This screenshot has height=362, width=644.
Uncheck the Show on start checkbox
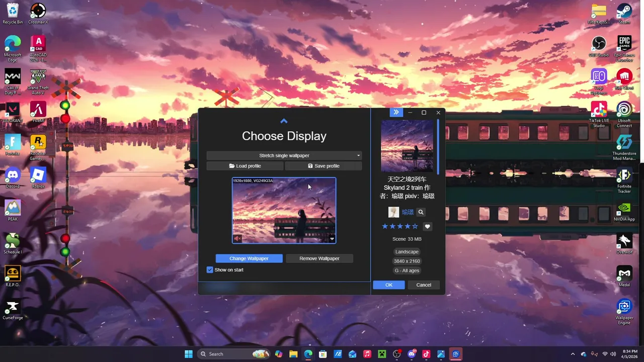coord(210,270)
